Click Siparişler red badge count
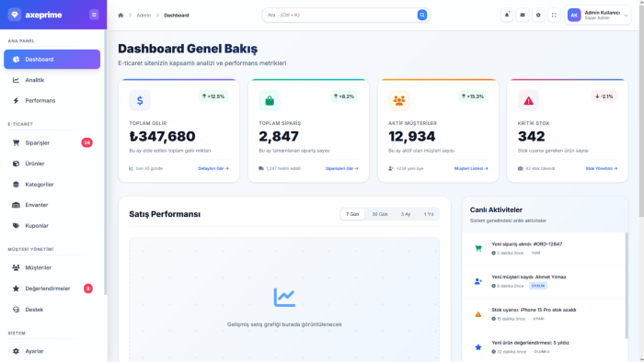The height and width of the screenshot is (362, 644). [86, 142]
